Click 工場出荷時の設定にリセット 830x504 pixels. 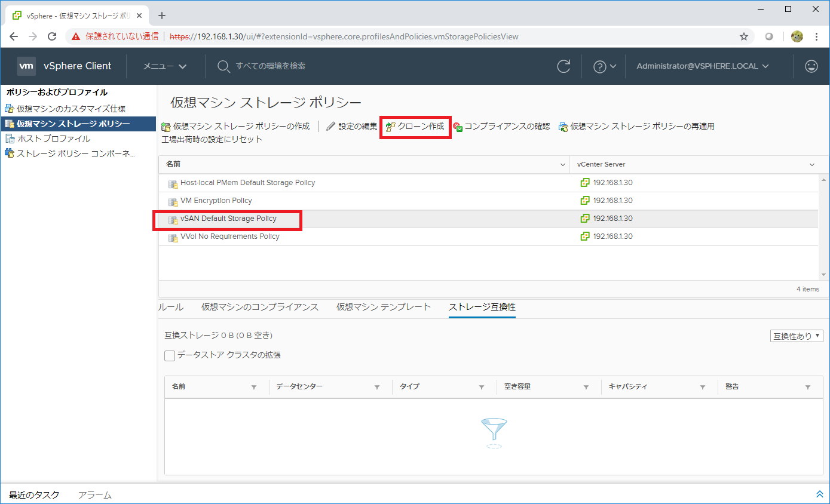pos(212,139)
